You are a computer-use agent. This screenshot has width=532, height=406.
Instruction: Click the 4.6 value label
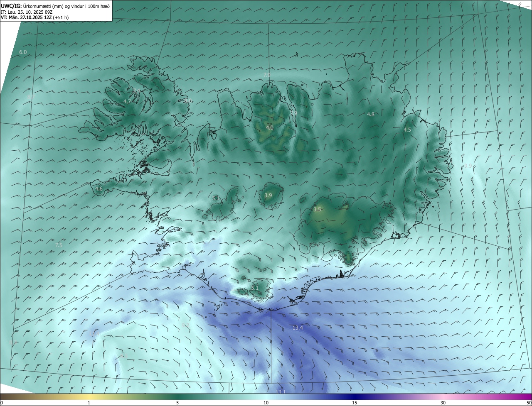99,189
